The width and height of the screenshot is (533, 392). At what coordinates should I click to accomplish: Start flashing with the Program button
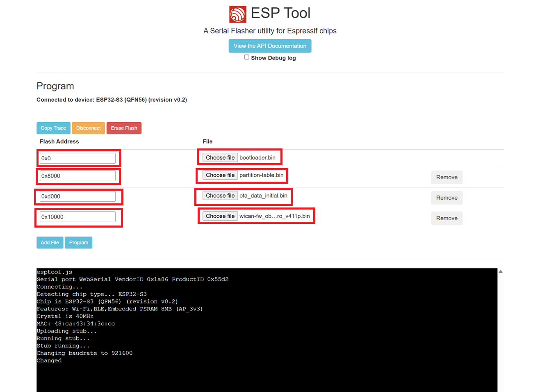(x=78, y=242)
